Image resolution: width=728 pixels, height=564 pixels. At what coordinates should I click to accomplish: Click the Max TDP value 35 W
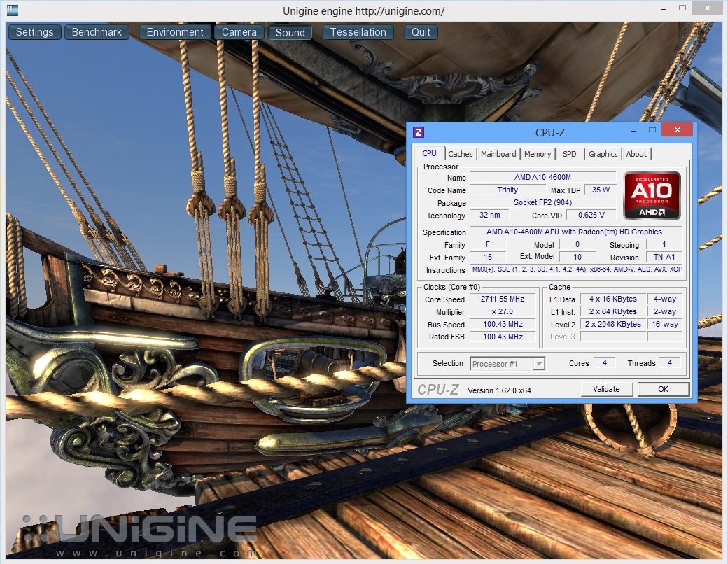pos(601,190)
